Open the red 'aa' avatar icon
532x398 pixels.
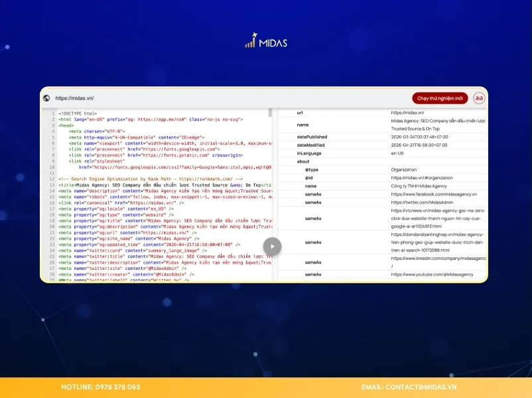(478, 98)
